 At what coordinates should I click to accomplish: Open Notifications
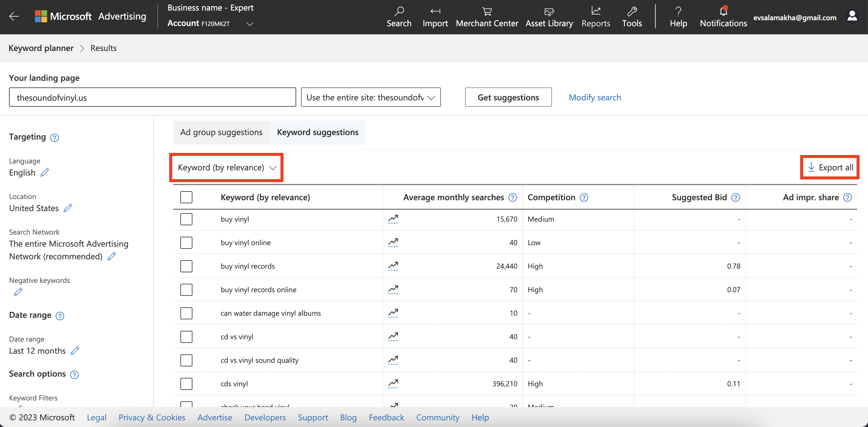point(723,17)
